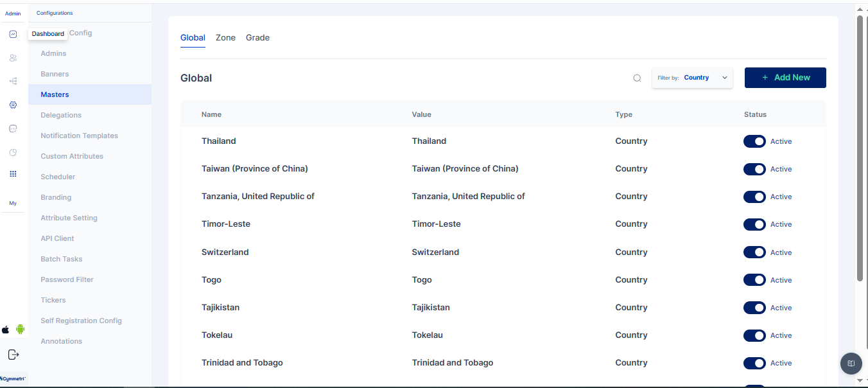Open Batch Tasks menu item
Image resolution: width=868 pixels, height=388 pixels.
click(x=61, y=259)
